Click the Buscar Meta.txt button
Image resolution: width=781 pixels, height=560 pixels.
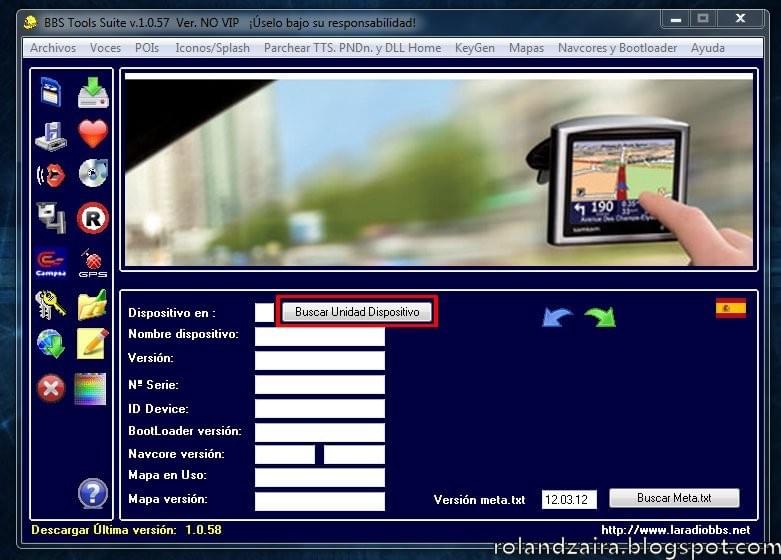pos(674,498)
